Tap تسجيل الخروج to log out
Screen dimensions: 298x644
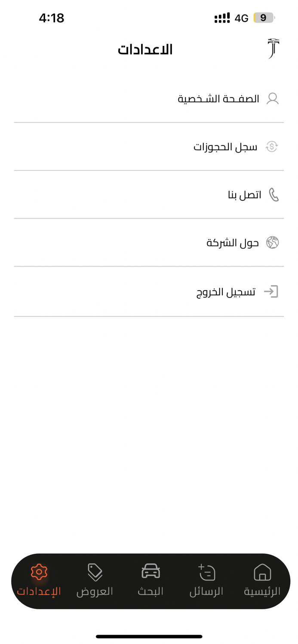[x=226, y=291]
